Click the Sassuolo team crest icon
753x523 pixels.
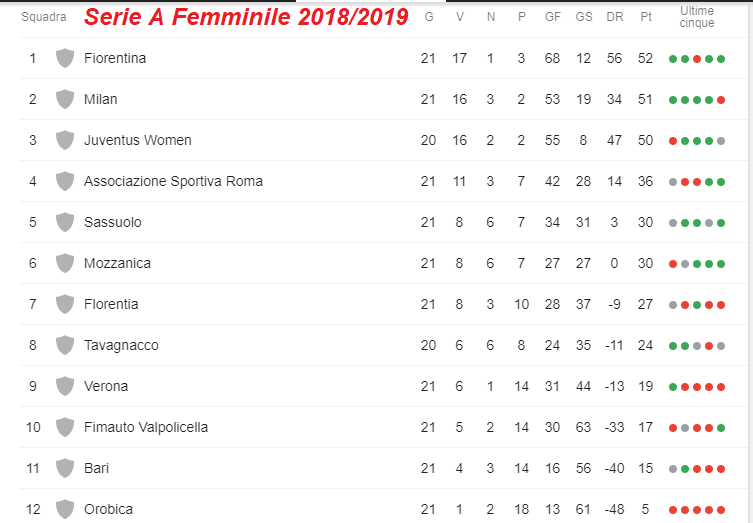tap(65, 222)
